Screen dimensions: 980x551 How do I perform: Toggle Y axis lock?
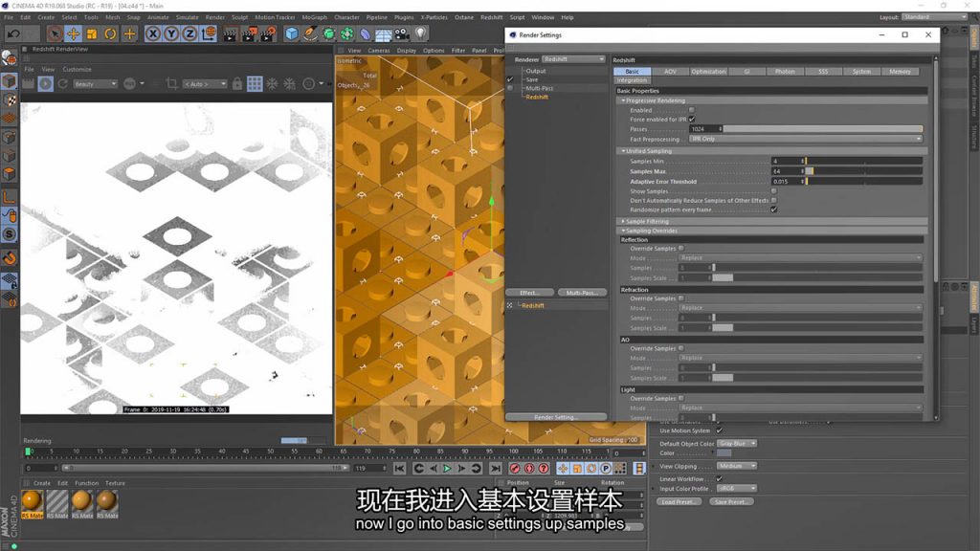click(171, 33)
